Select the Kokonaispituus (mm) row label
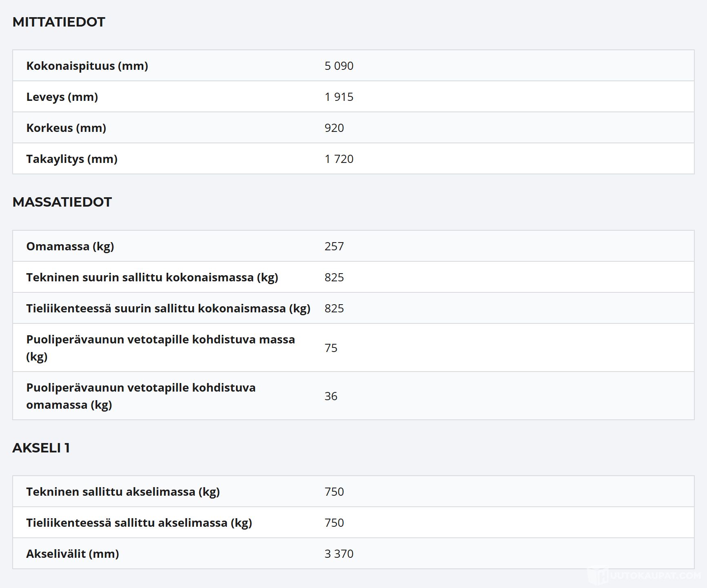 (x=87, y=66)
